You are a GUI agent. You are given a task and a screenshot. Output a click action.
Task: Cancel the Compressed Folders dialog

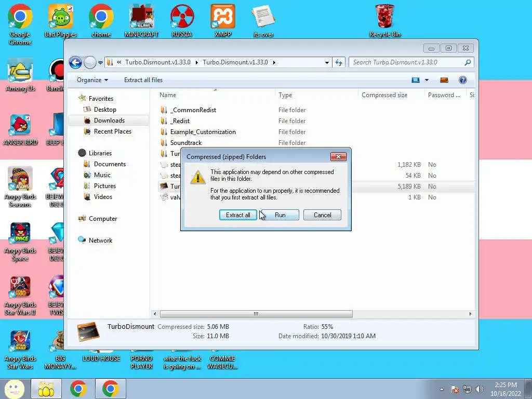point(322,215)
